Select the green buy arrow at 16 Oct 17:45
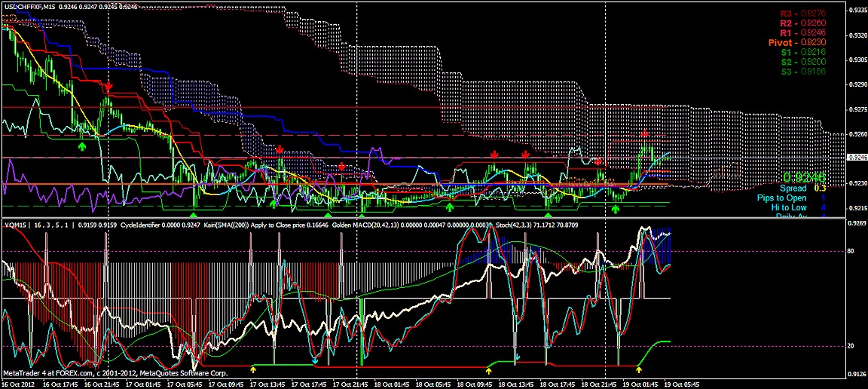 (82, 146)
